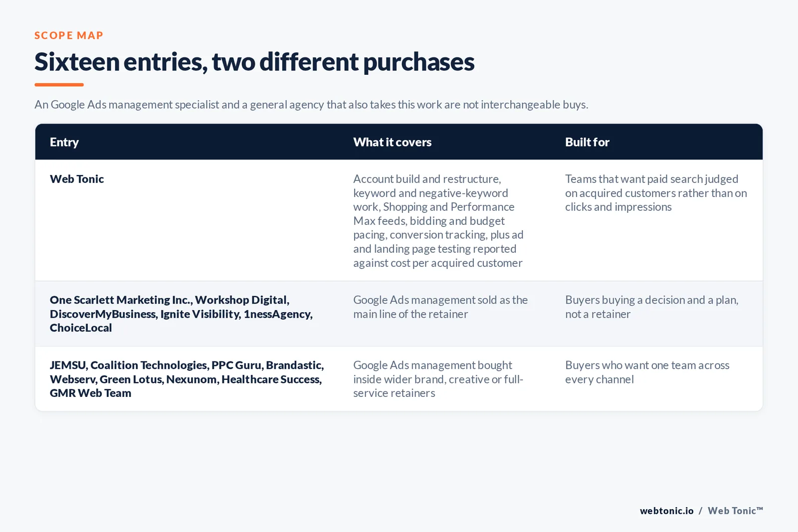
Task: Click Buyers buying a decision and plan
Action: [x=651, y=307]
